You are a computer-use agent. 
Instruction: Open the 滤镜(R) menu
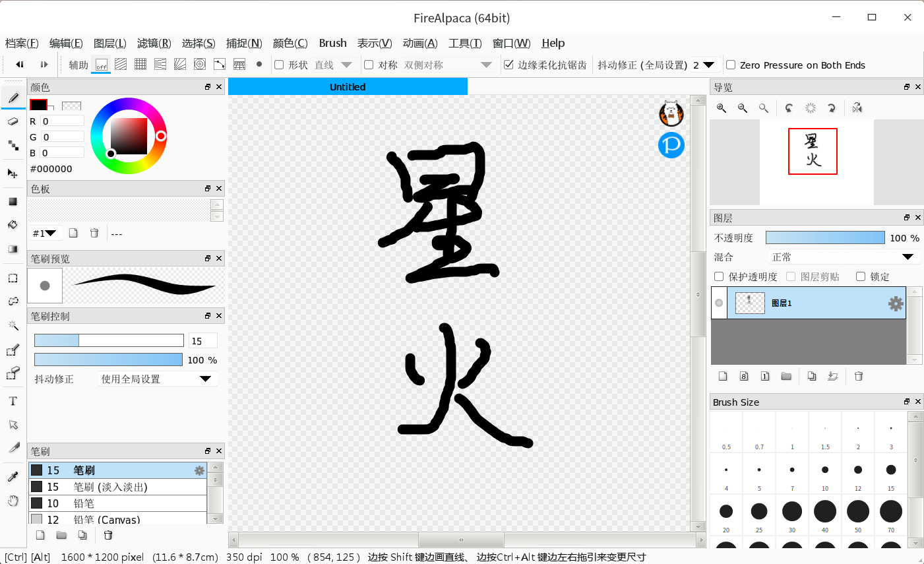pyautogui.click(x=154, y=44)
